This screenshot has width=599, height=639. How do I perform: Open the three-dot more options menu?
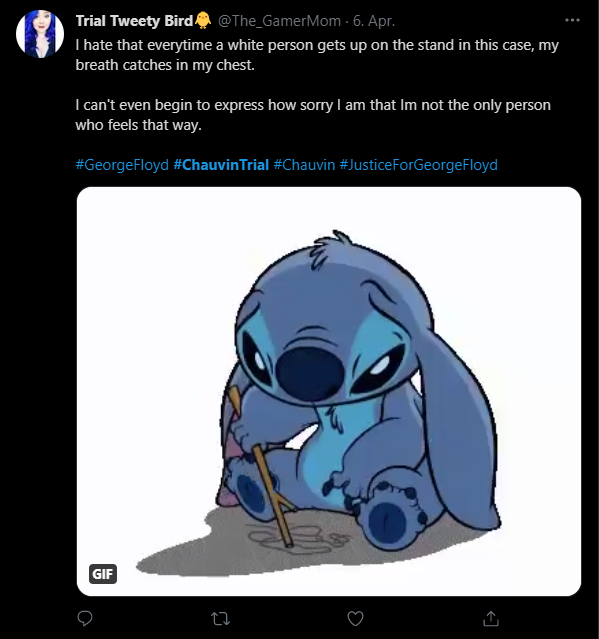click(x=572, y=20)
